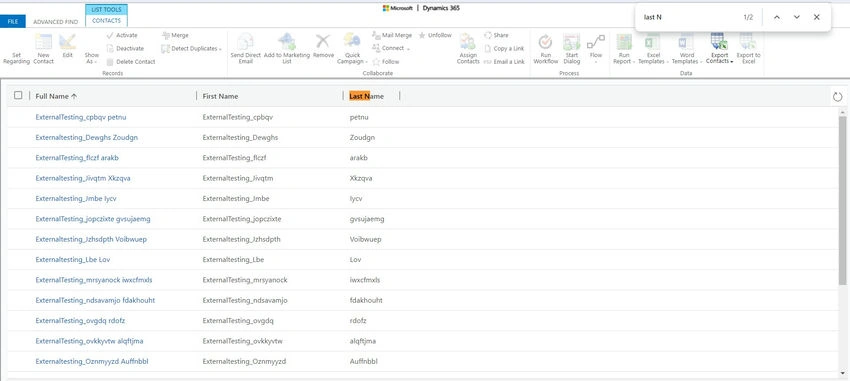850x381 pixels.
Task: Switch to the ADVANCED FIND tab
Action: click(56, 22)
